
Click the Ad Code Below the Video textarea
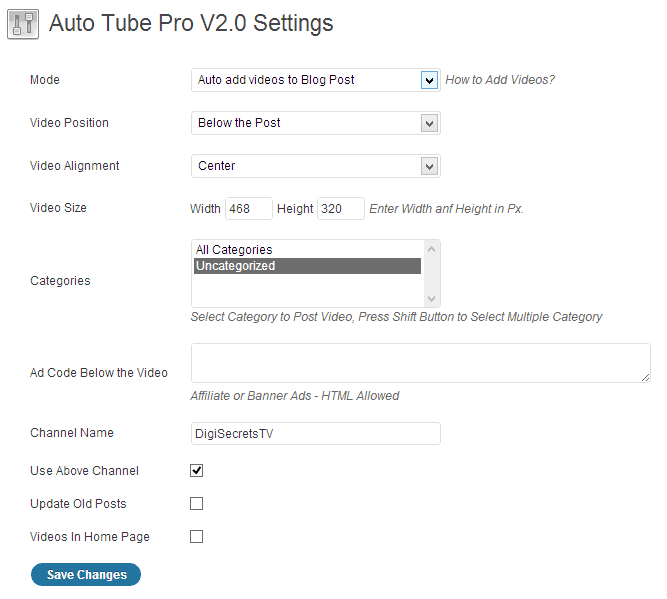(420, 363)
